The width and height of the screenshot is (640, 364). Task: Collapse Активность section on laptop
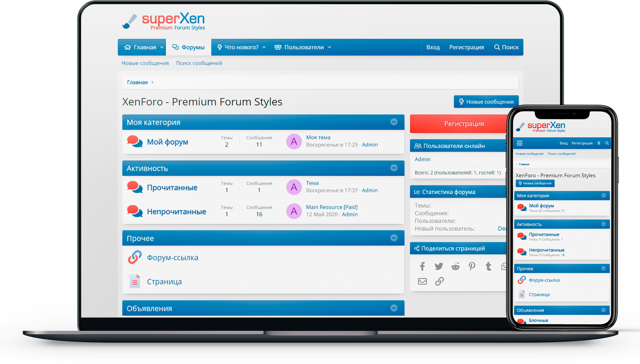pos(394,168)
